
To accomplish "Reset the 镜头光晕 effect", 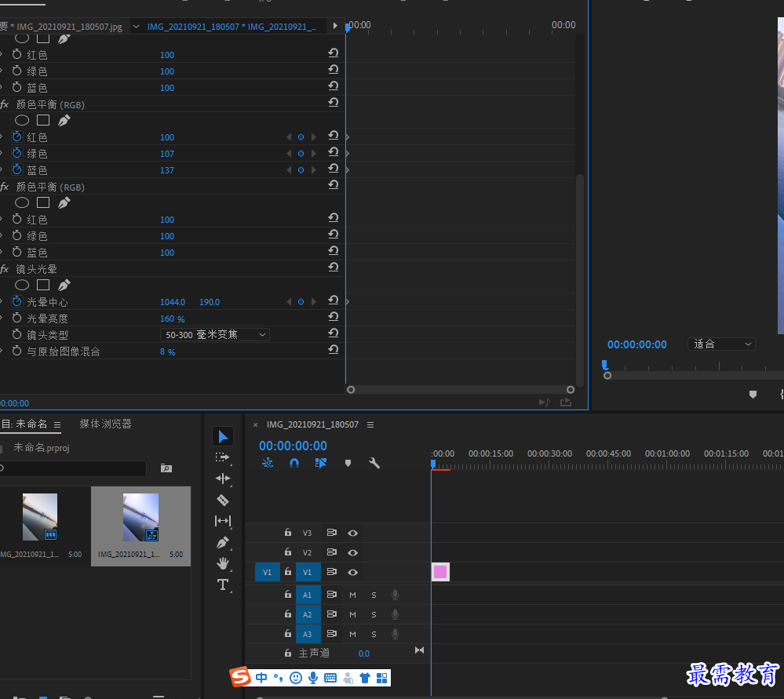I will pyautogui.click(x=334, y=267).
